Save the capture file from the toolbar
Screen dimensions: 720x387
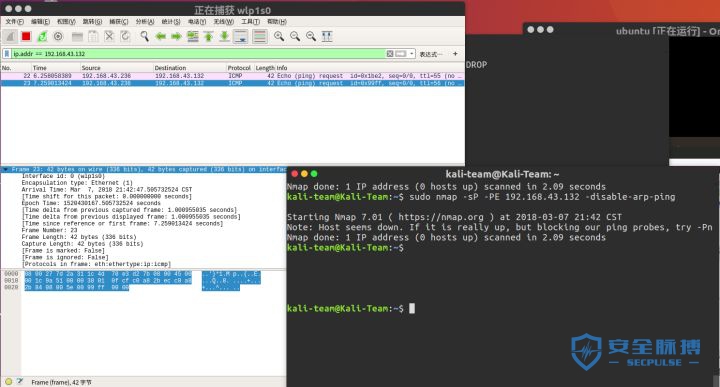coord(93,36)
